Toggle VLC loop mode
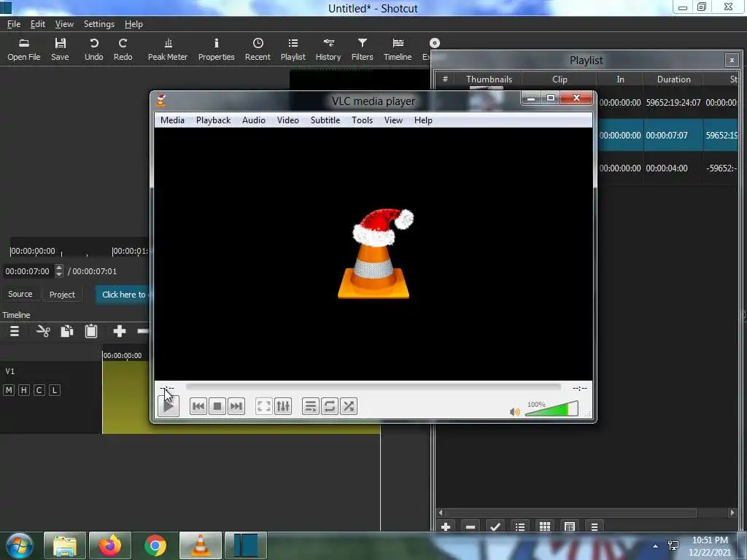 coord(330,406)
